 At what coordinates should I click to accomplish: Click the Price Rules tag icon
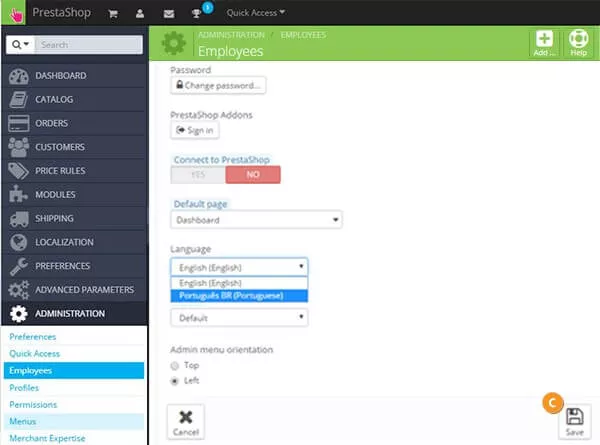click(x=18, y=171)
